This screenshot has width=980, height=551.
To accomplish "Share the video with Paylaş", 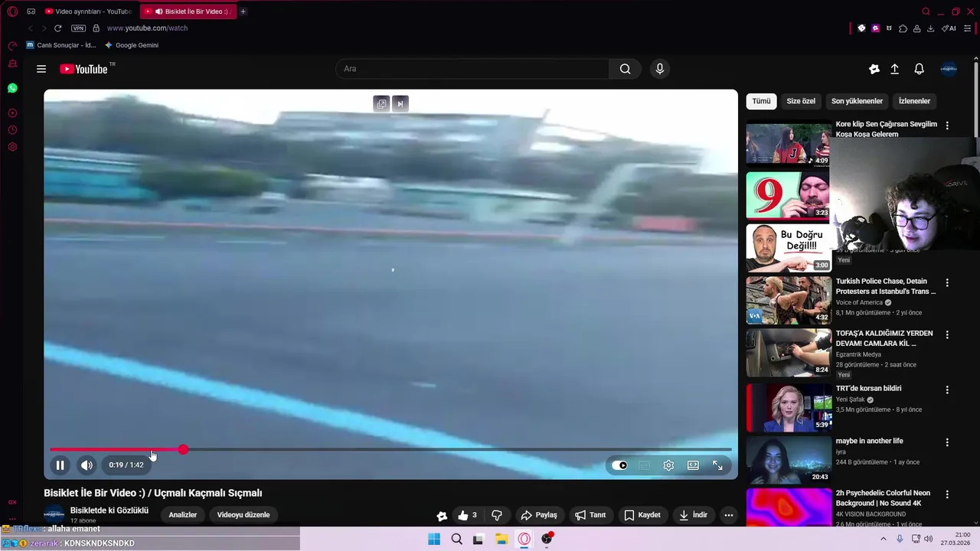I will click(x=538, y=515).
